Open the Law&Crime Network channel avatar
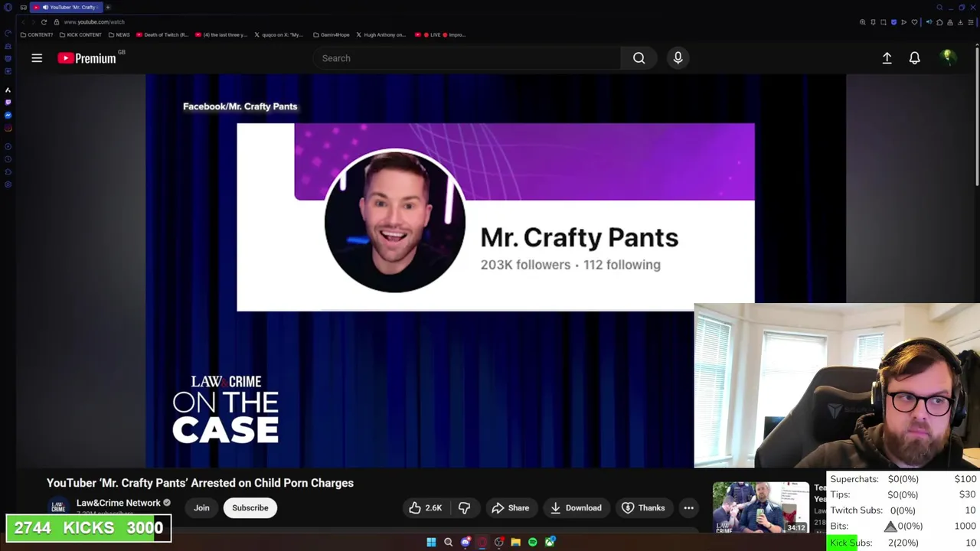Image resolution: width=980 pixels, height=551 pixels. click(x=58, y=507)
